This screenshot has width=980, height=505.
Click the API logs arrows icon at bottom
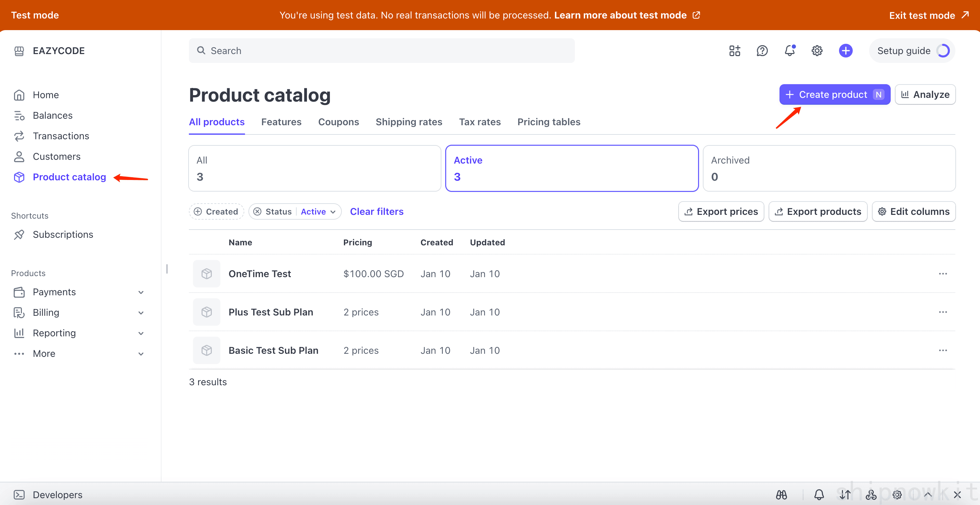pos(845,495)
